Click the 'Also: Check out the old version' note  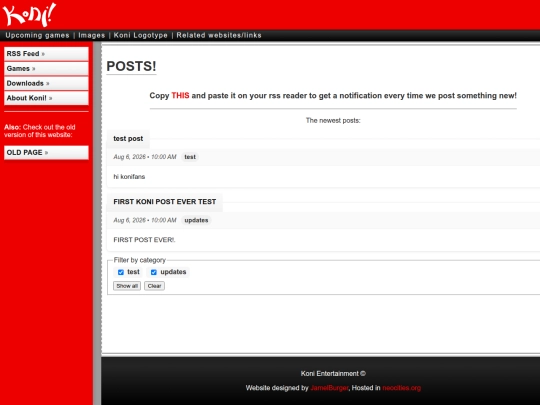40,131
